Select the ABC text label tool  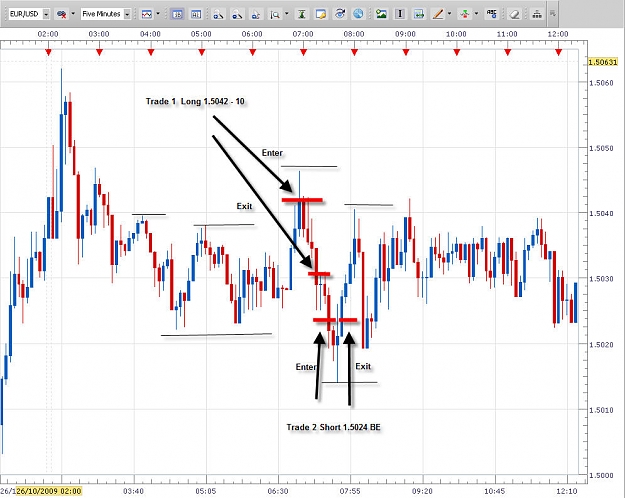point(491,14)
